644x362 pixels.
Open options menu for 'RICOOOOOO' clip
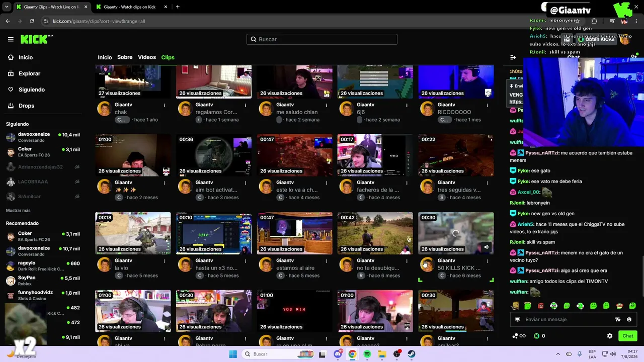coord(488,105)
